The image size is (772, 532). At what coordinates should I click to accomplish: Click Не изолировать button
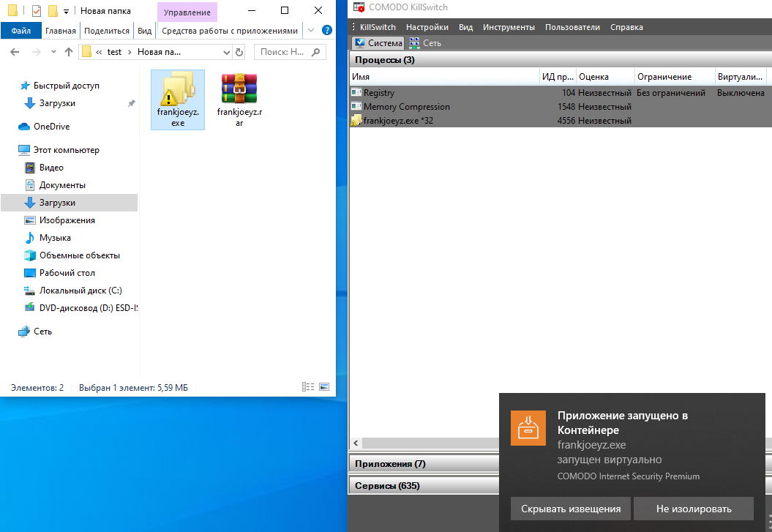[694, 509]
